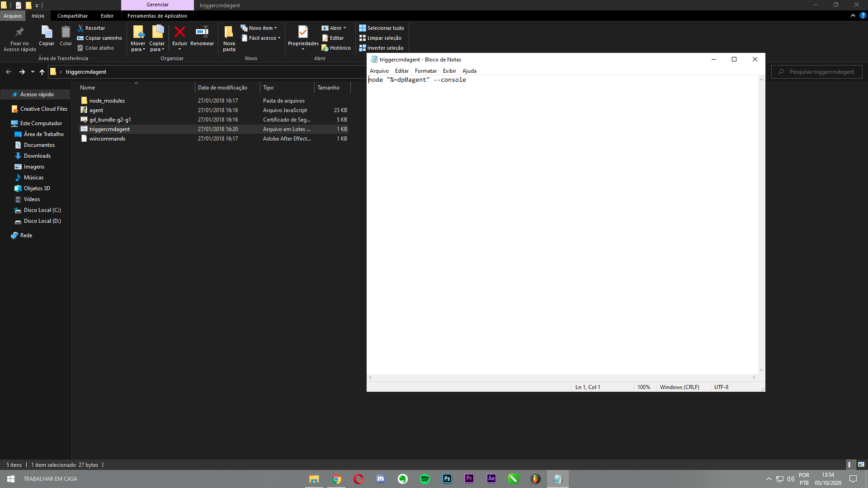
Task: Click Inverter seleção
Action: pos(381,48)
